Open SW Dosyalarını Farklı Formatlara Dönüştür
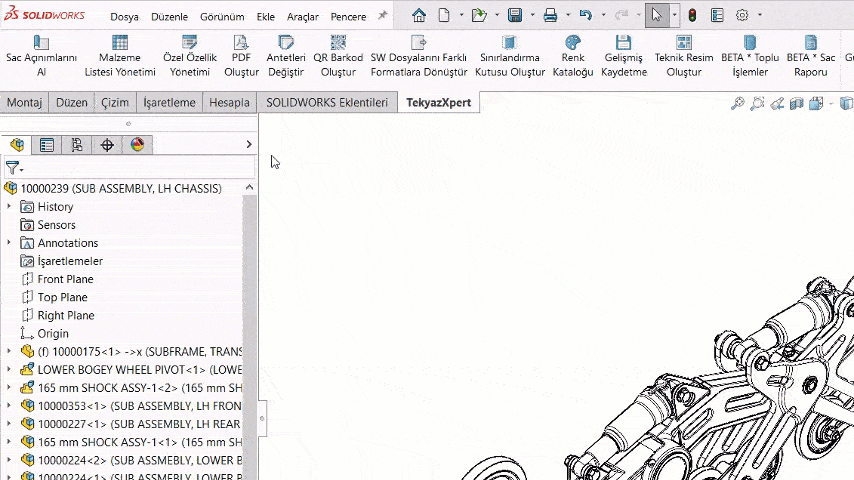The width and height of the screenshot is (854, 480). point(419,56)
